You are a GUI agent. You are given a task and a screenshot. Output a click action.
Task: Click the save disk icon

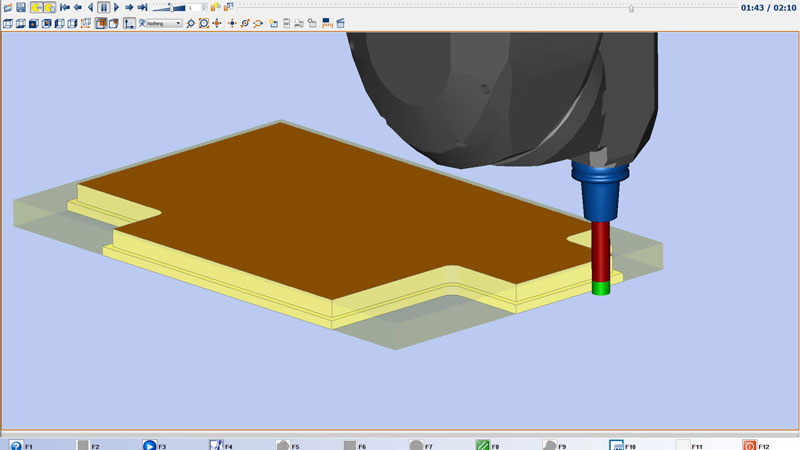tap(21, 7)
